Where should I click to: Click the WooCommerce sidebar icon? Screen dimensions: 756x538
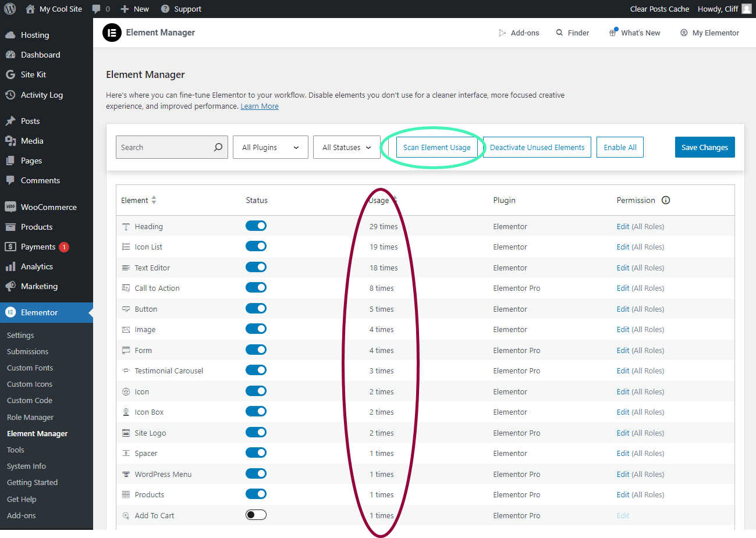coord(10,207)
